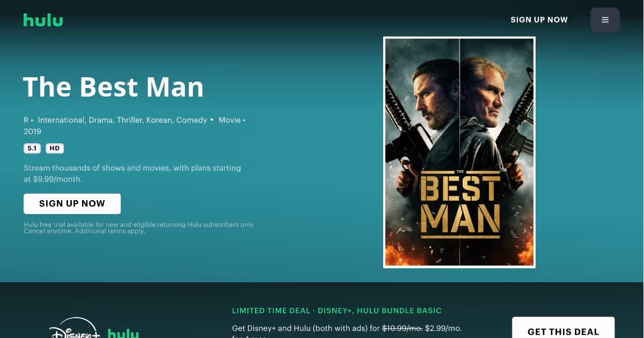Image resolution: width=644 pixels, height=338 pixels.
Task: Click the Movie type label
Action: point(230,120)
